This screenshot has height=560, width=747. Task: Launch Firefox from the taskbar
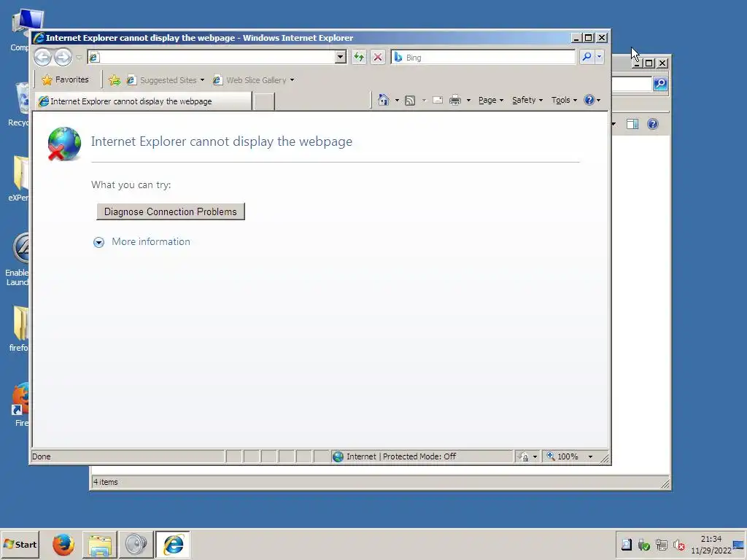pos(63,545)
